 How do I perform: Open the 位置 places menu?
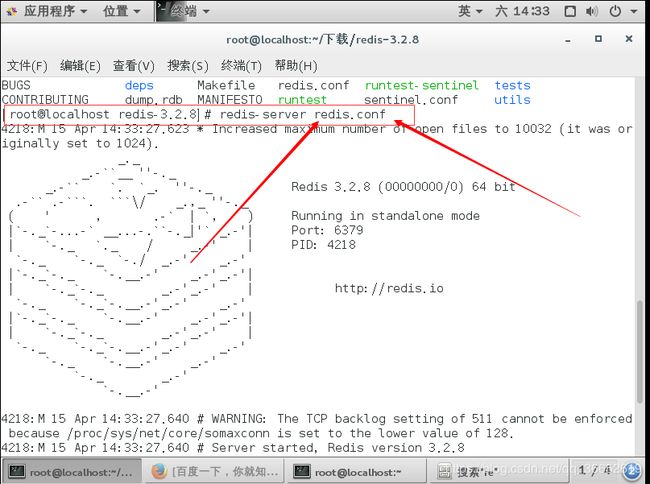pos(121,11)
